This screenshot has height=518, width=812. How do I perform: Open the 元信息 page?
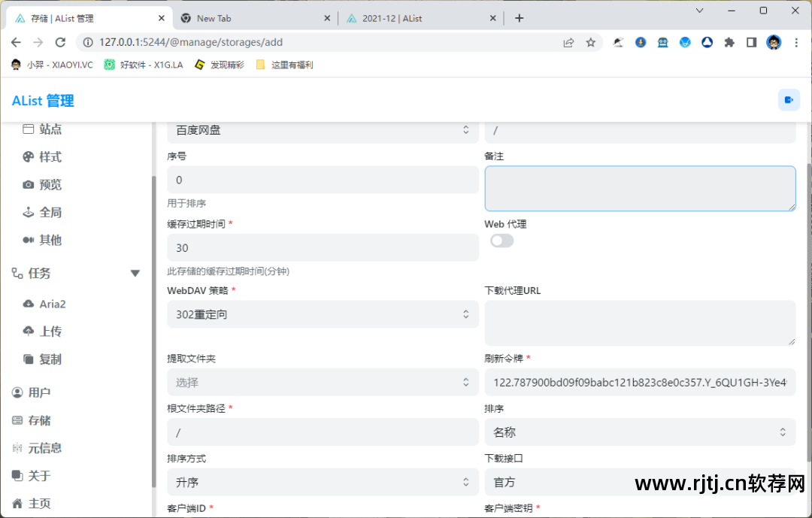[47, 447]
